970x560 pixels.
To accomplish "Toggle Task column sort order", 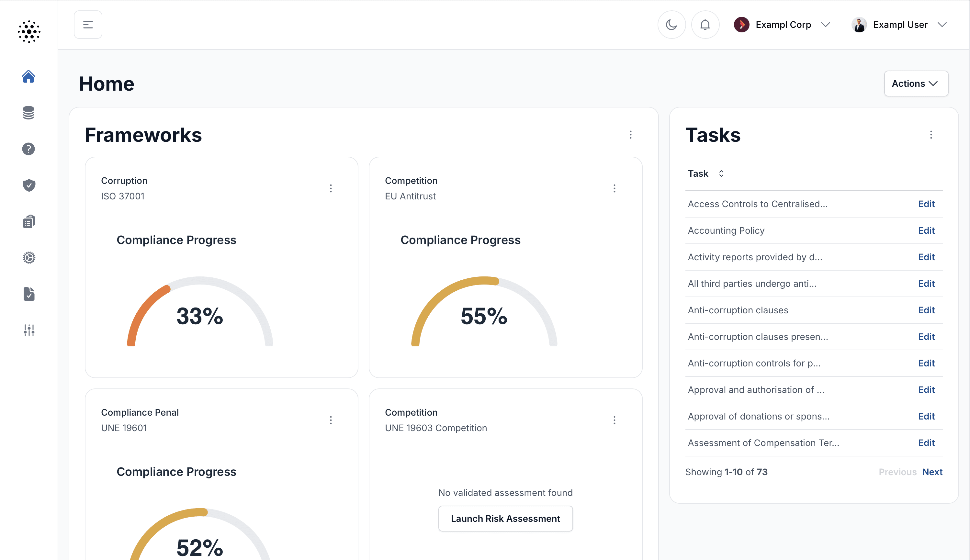I will click(x=721, y=173).
